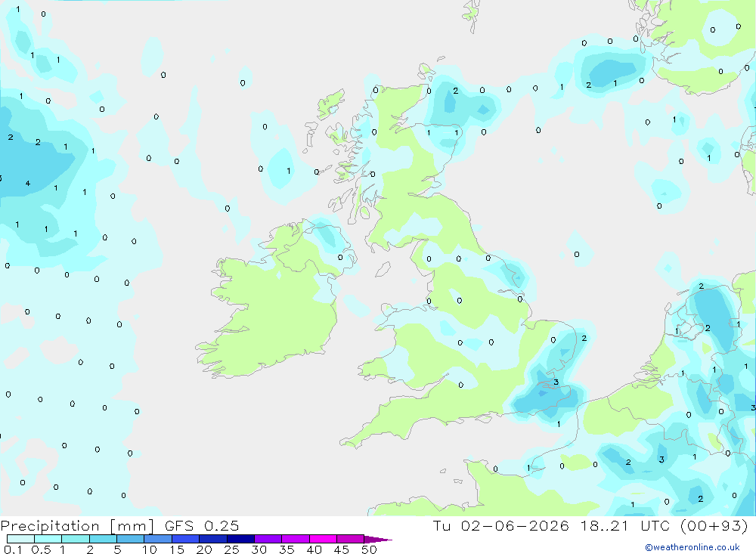Open the weatheronline.co.uk copyright link
This screenshot has height=554, width=756.
tap(692, 547)
